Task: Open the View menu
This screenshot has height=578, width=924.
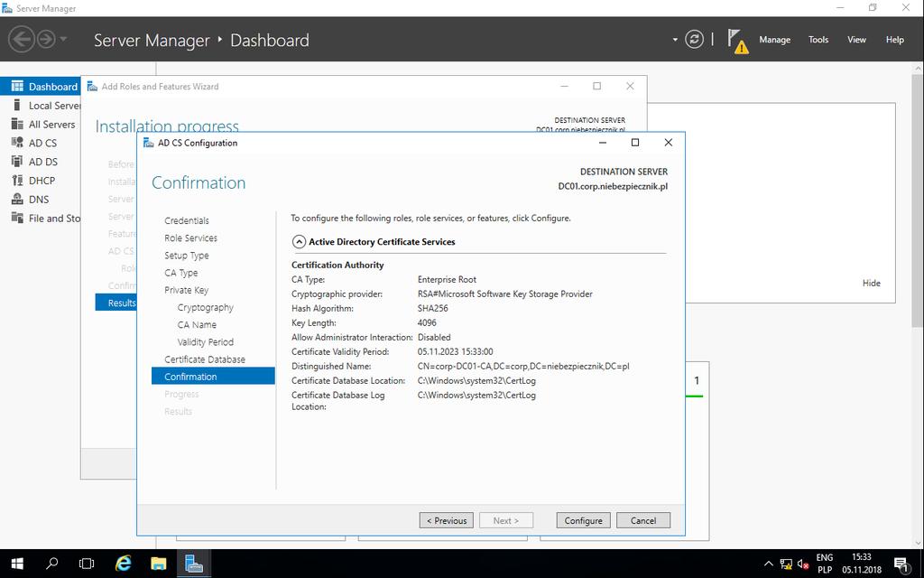Action: pyautogui.click(x=856, y=40)
